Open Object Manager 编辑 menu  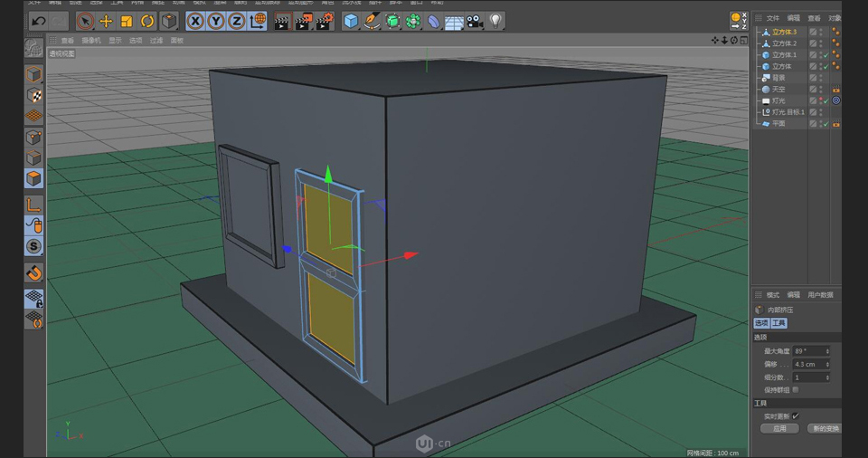pos(794,18)
